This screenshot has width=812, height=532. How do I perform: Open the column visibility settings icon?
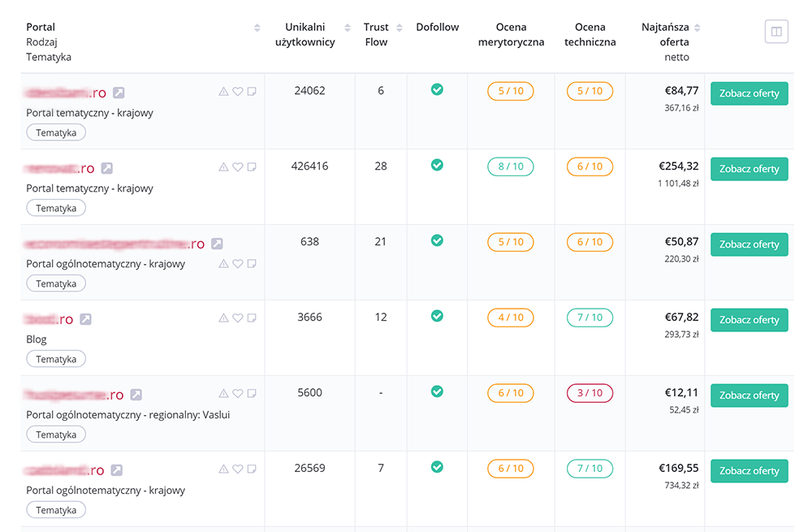pyautogui.click(x=776, y=32)
